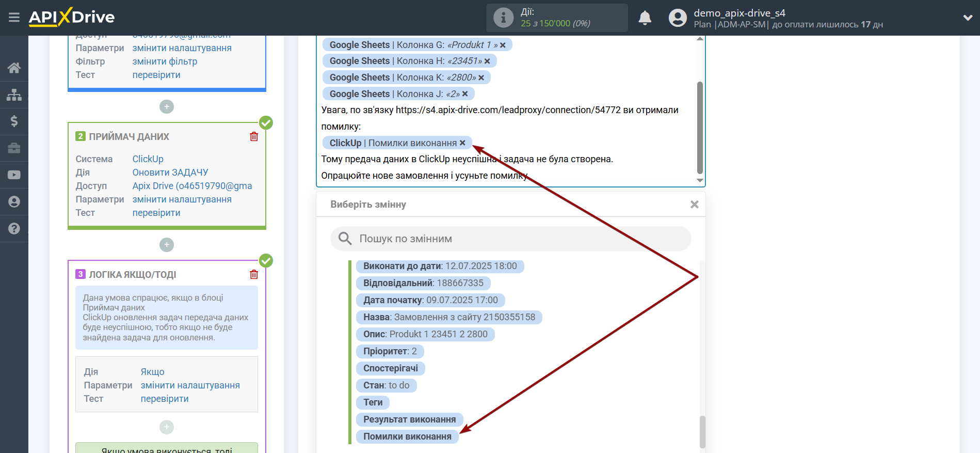Image resolution: width=980 pixels, height=453 pixels.
Task: Remove the Колонка J 2 tag
Action: click(465, 94)
